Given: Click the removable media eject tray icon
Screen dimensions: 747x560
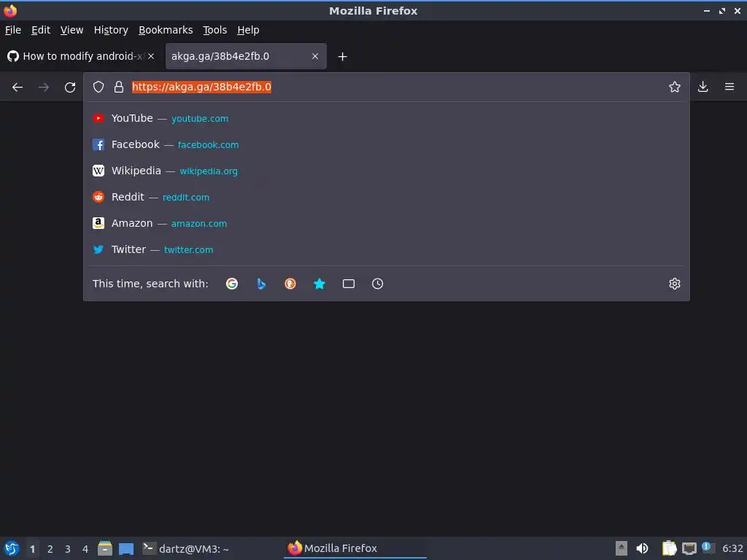Looking at the screenshot, I should point(622,548).
